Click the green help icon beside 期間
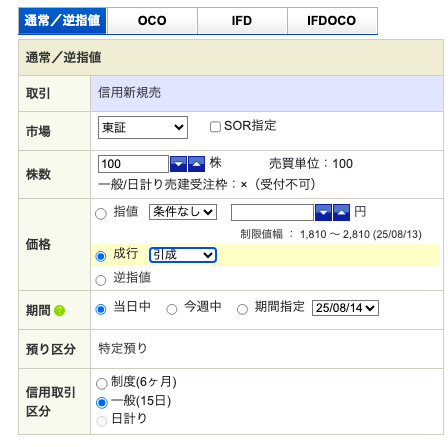 click(60, 310)
